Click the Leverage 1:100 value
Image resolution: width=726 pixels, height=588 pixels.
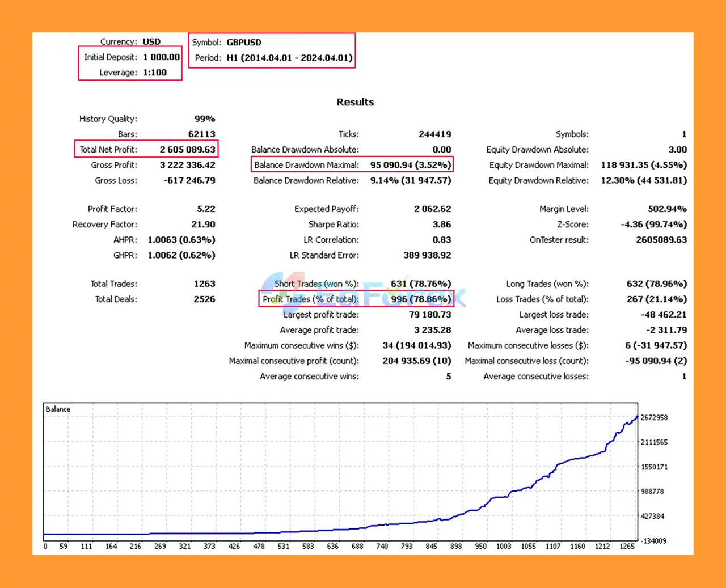coord(155,73)
